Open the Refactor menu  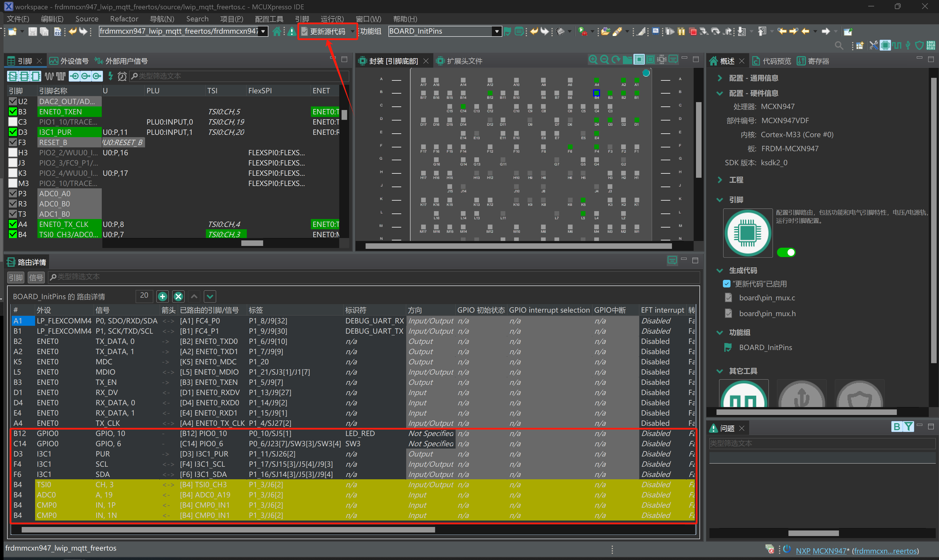click(124, 19)
